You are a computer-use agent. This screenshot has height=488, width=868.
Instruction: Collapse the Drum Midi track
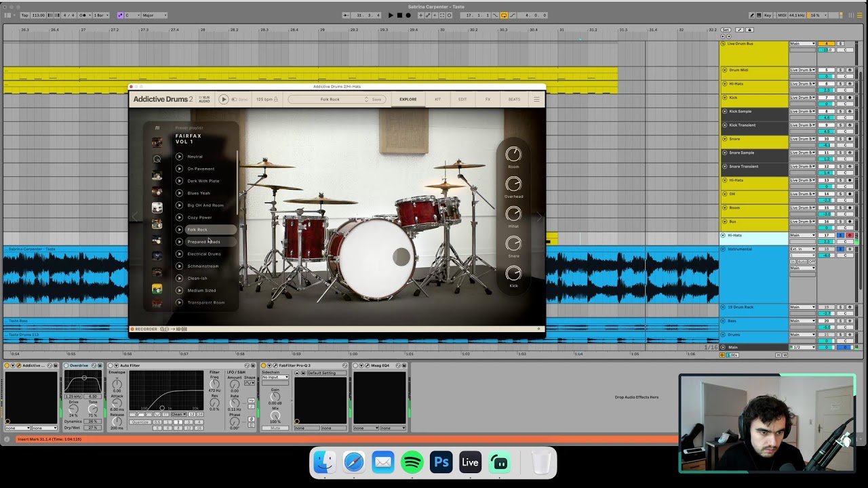724,70
